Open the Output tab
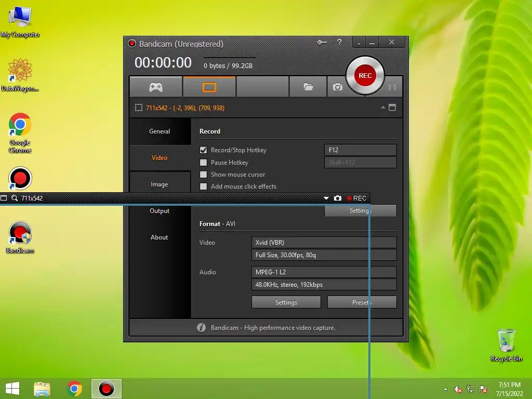The height and width of the screenshot is (399, 532). coord(159,211)
